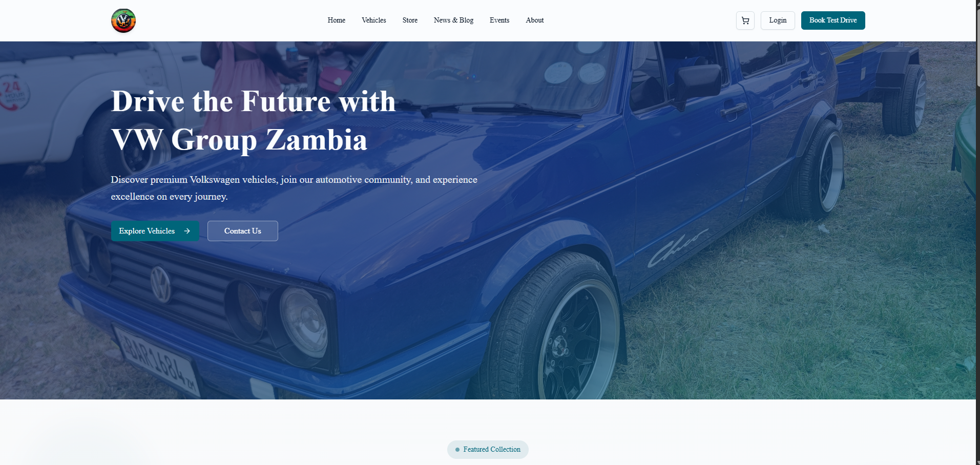
Task: Click the Book Test Drive button
Action: coord(833,20)
